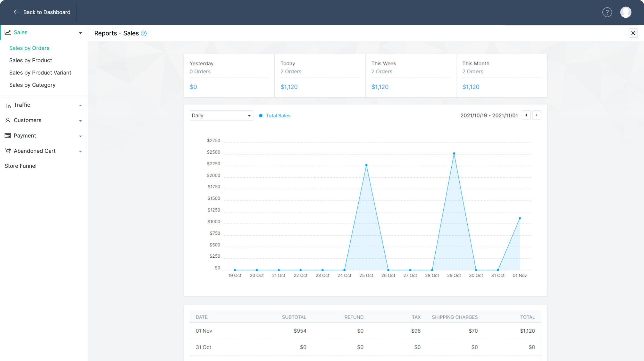Image resolution: width=644 pixels, height=361 pixels.
Task: Expand the Abandoned Cart section arrow
Action: 80,152
